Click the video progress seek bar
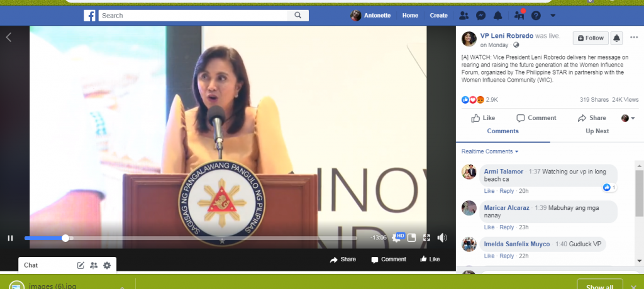This screenshot has width=644, height=289. pyautogui.click(x=189, y=238)
